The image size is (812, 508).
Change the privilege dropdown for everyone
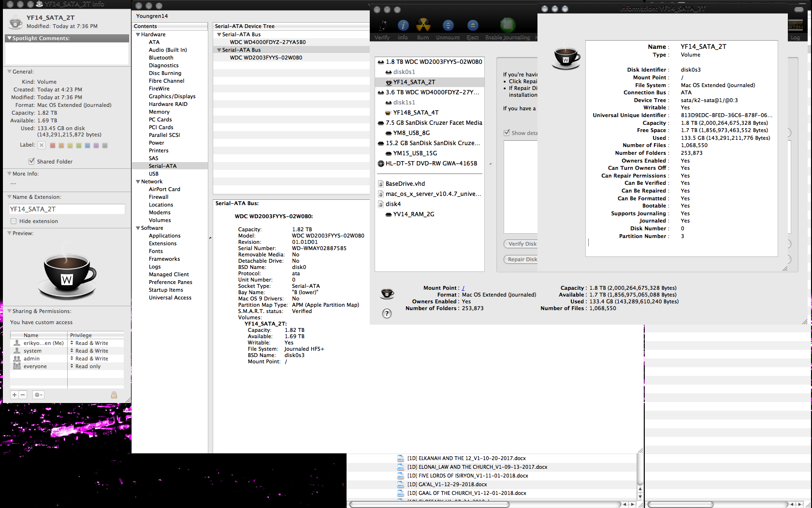(x=96, y=366)
